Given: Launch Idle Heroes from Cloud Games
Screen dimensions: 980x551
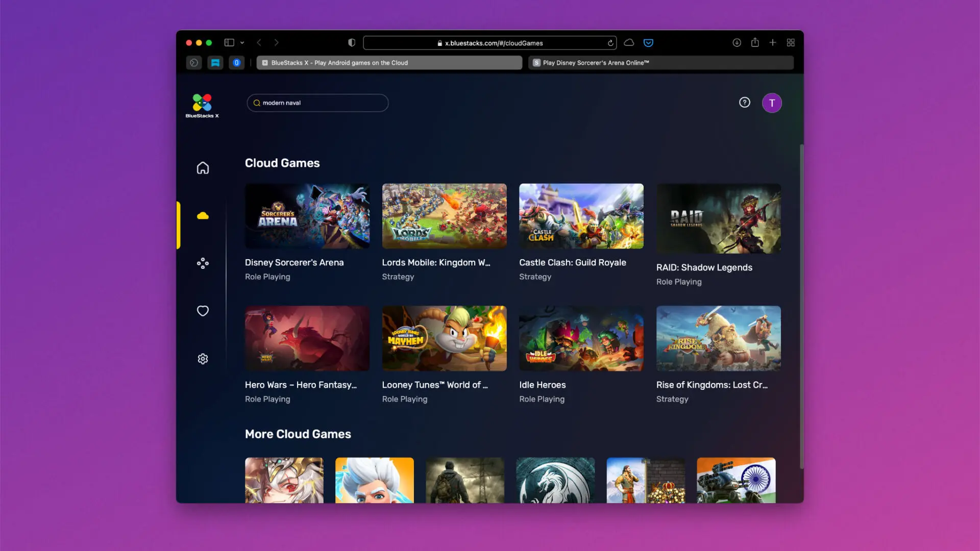Looking at the screenshot, I should [581, 338].
